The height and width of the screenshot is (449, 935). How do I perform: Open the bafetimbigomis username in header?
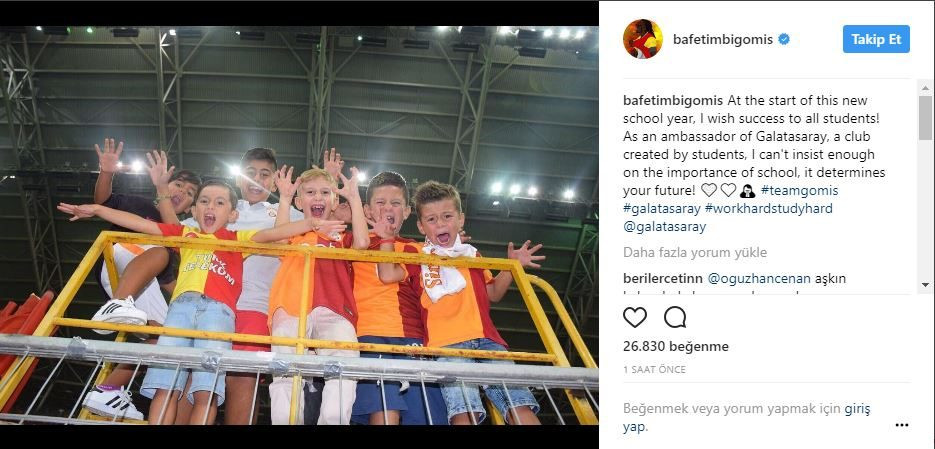click(723, 39)
